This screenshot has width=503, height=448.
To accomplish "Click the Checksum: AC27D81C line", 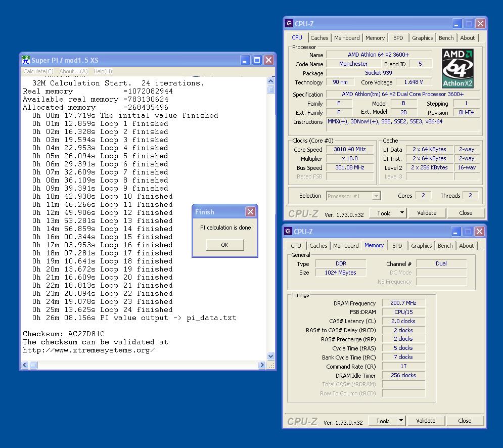I will [64, 334].
